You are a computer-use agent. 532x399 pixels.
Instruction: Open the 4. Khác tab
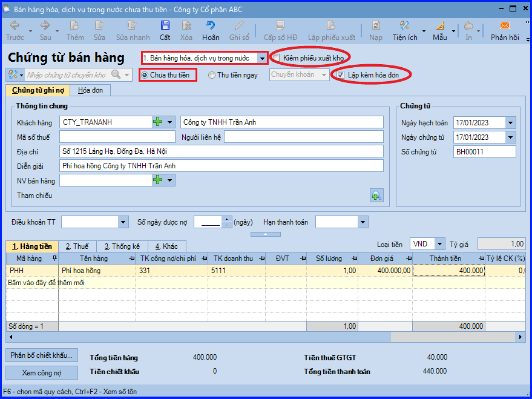click(x=166, y=246)
